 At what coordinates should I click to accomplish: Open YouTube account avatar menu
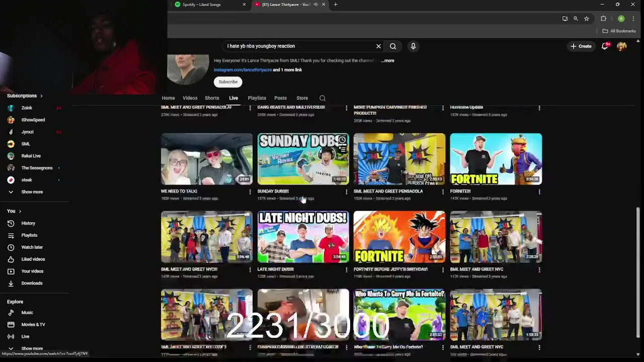pyautogui.click(x=622, y=46)
